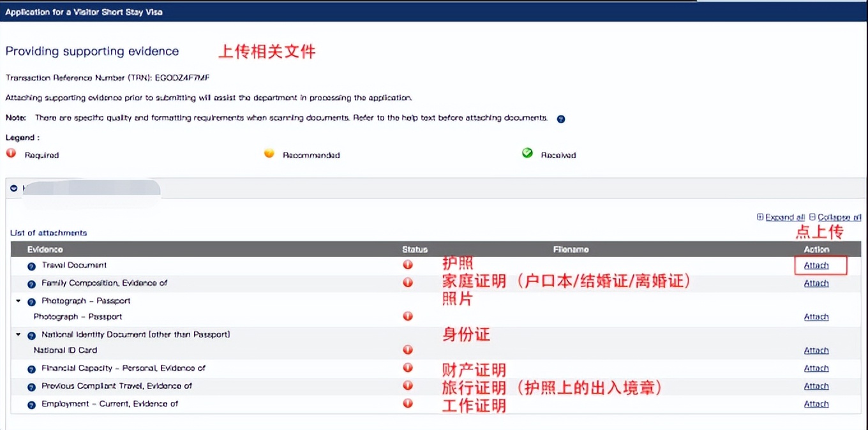
Task: Click required status icon for Financial Capacity
Action: [x=408, y=368]
